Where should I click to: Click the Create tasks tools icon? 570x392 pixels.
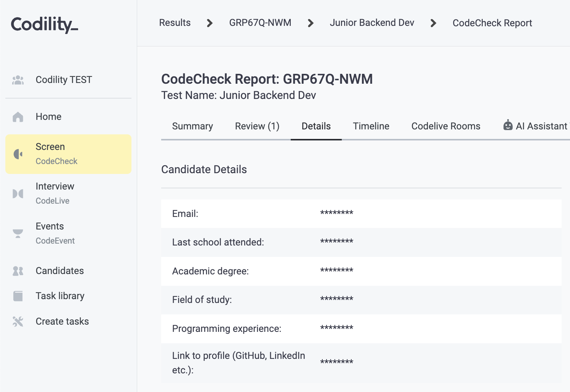pos(18,322)
